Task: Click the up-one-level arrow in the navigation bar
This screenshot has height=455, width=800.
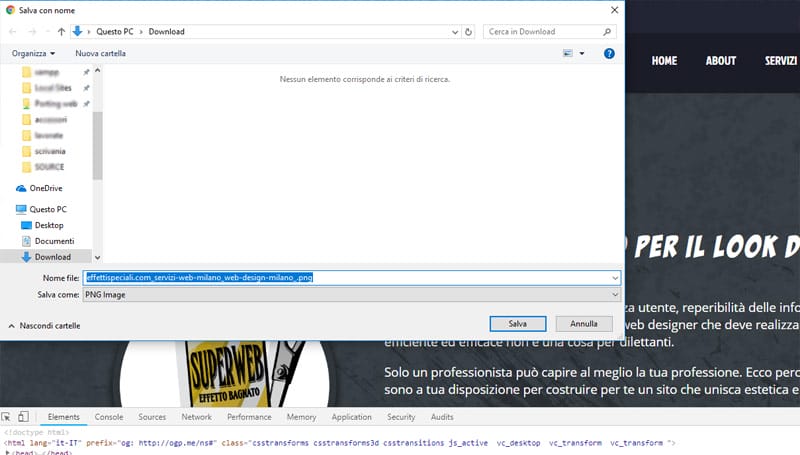Action: (x=61, y=32)
